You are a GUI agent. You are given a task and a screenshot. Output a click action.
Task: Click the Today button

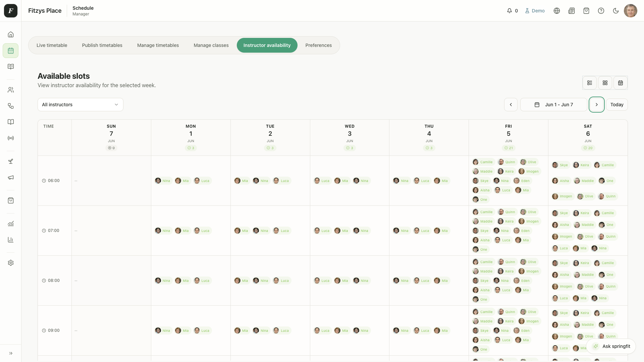617,105
